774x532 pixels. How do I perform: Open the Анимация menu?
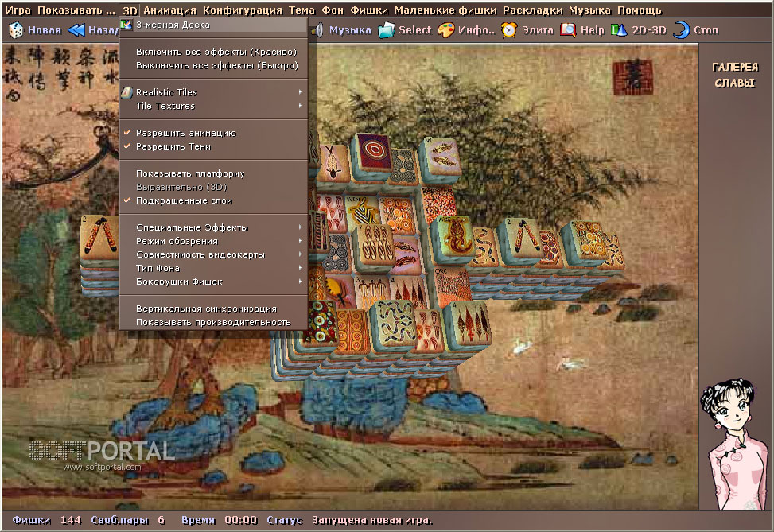pyautogui.click(x=169, y=10)
